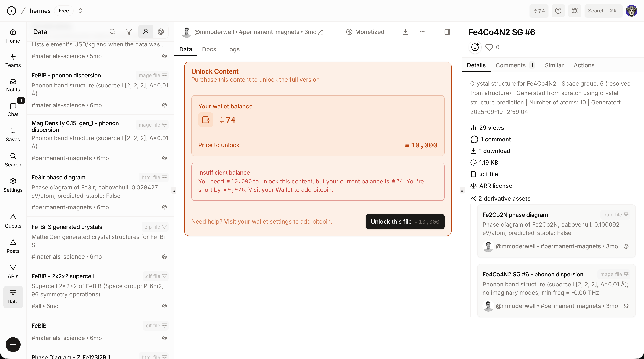Open Notifs inbox in sidebar
This screenshot has height=359, width=644.
(13, 85)
